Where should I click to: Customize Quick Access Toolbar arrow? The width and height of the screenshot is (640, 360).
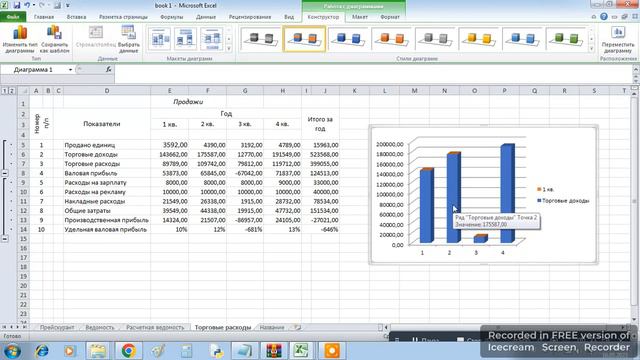coord(68,6)
